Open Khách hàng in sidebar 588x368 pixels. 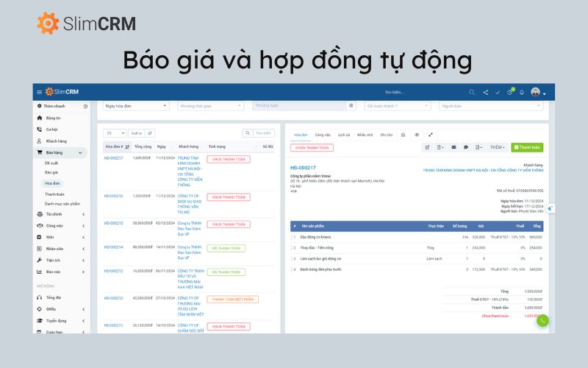[x=51, y=141]
